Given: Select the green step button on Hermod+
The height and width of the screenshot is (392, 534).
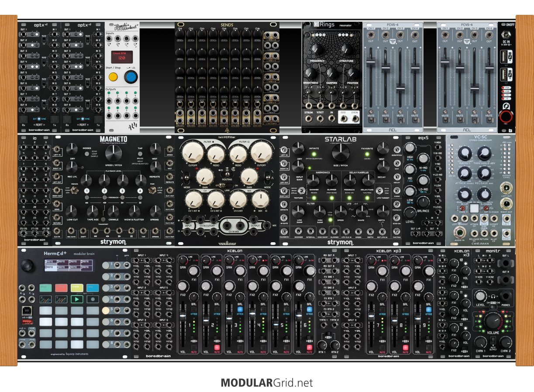Looking at the screenshot, I should 45,287.
